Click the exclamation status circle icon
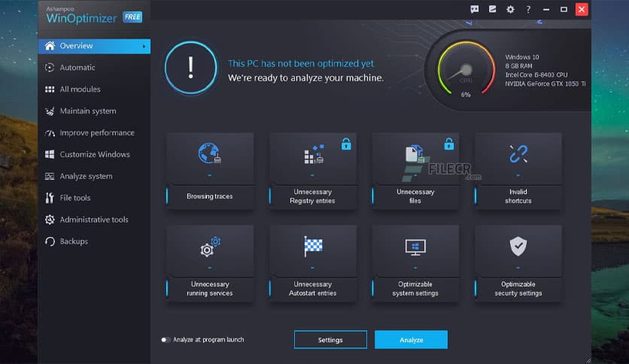This screenshot has width=629, height=364. [x=191, y=68]
